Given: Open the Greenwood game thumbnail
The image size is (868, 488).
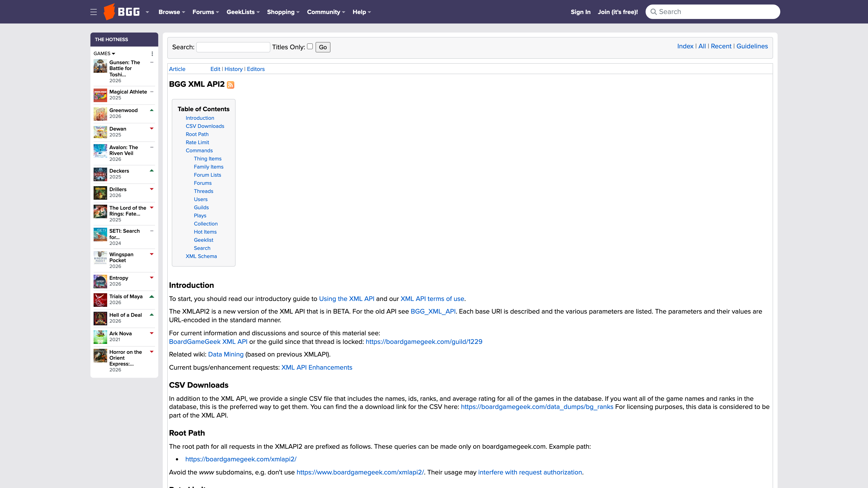Looking at the screenshot, I should click(100, 114).
